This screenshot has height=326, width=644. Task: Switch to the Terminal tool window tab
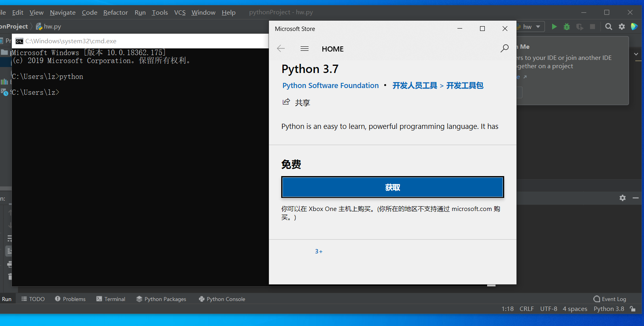[111, 299]
